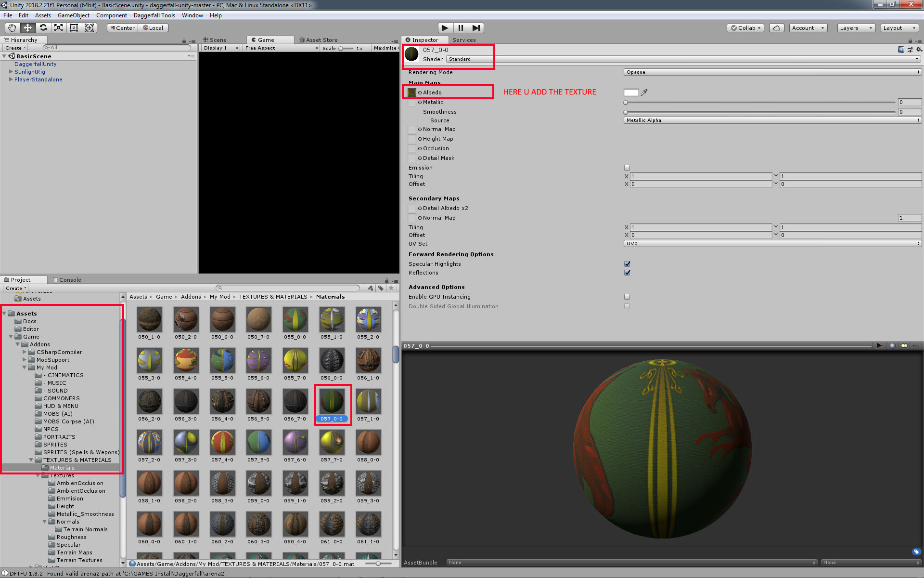The height and width of the screenshot is (578, 924).
Task: Open Source Metallic Alpha dropdown
Action: 772,120
